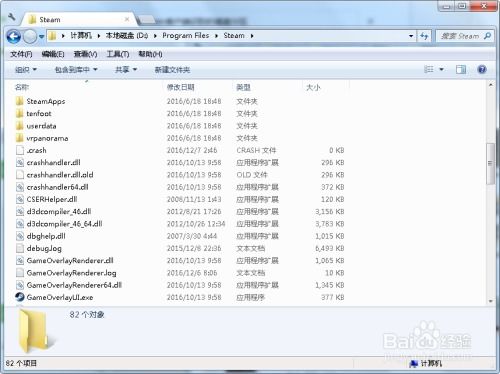Click the wrench icon beside Steam tab
Viewport: 500px width, 374px height.
(12, 17)
